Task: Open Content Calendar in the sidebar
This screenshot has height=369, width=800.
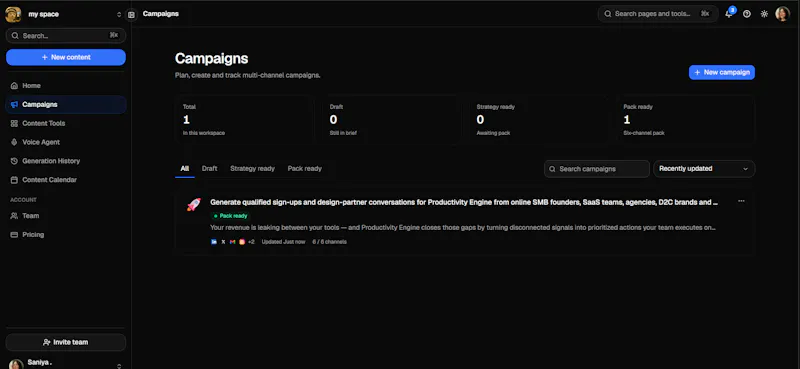Action: [66, 180]
